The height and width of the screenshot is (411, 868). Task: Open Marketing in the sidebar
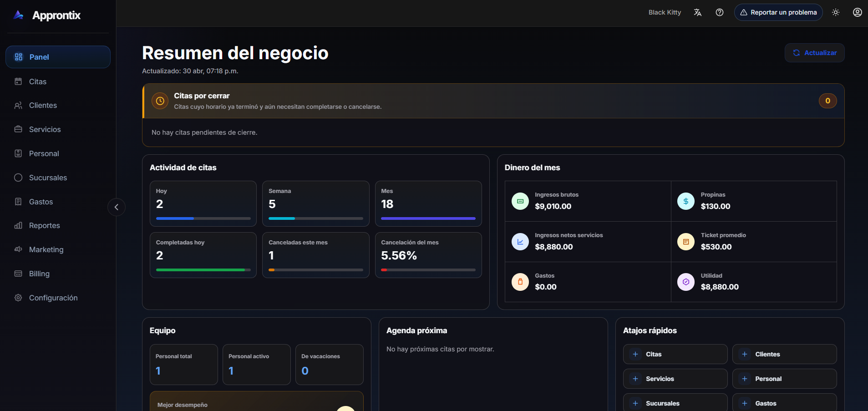tap(58, 249)
